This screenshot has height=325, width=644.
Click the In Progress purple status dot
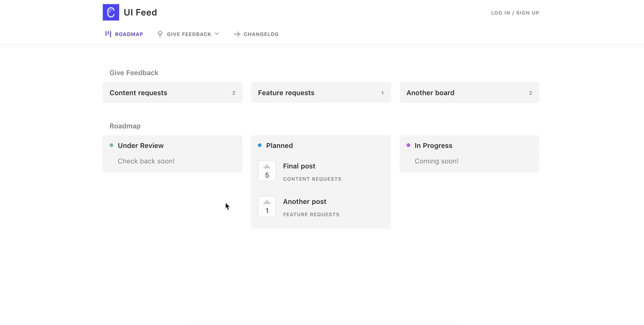tap(408, 145)
